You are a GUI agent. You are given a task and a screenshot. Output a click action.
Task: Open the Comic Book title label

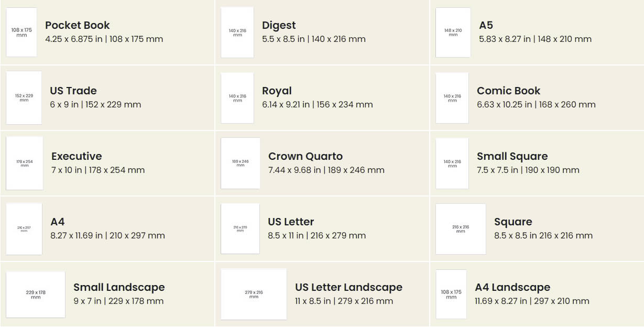coord(508,91)
